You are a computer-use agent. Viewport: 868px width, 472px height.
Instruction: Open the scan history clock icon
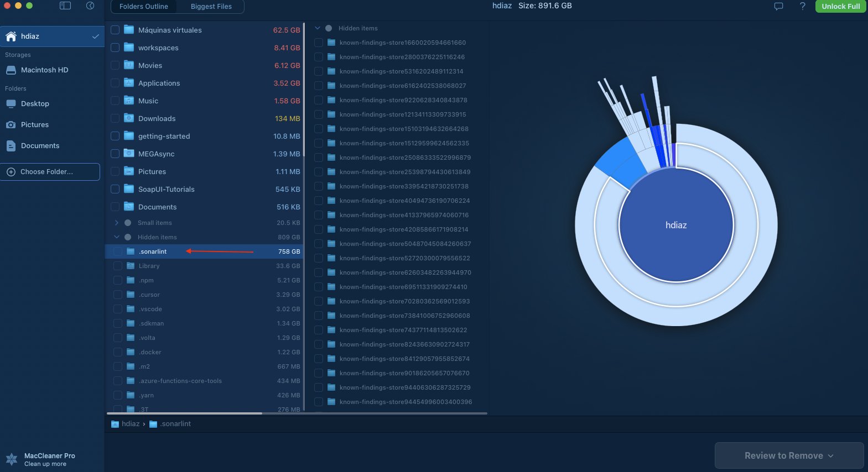pos(90,6)
